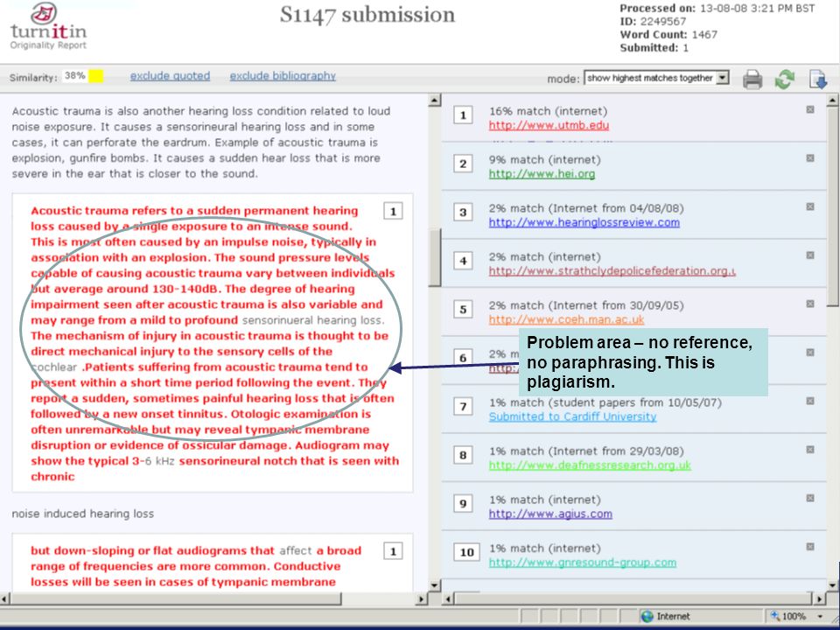The image size is (840, 630).
Task: Click source number box 7 in match list
Action: 463,407
